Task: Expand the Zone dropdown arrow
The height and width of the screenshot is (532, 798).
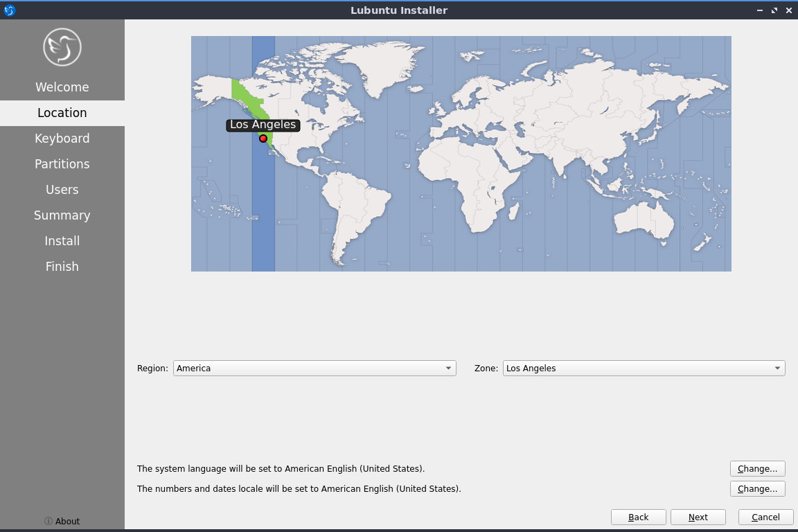Action: [777, 369]
